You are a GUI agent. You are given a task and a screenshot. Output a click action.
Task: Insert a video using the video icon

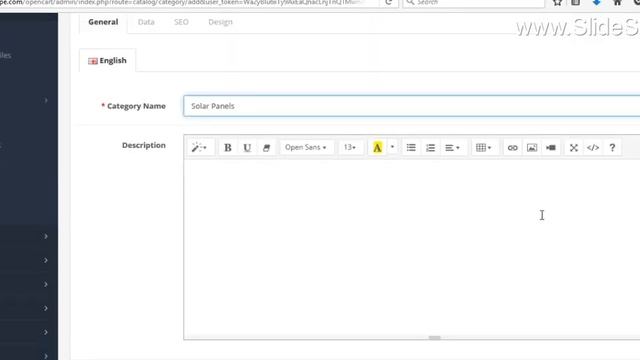click(x=551, y=147)
